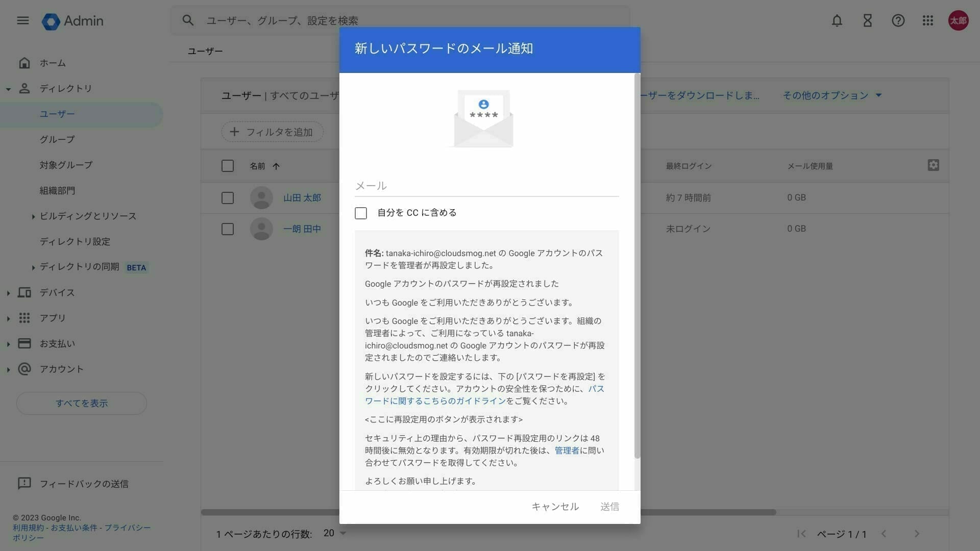
Task: Toggle the select-all users checkbox
Action: [x=228, y=166]
